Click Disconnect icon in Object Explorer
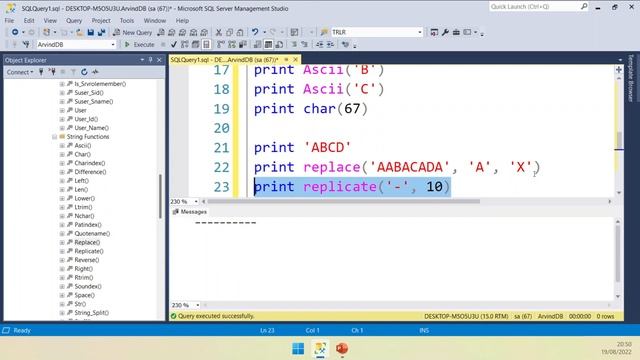This screenshot has width=640, height=360. point(52,72)
